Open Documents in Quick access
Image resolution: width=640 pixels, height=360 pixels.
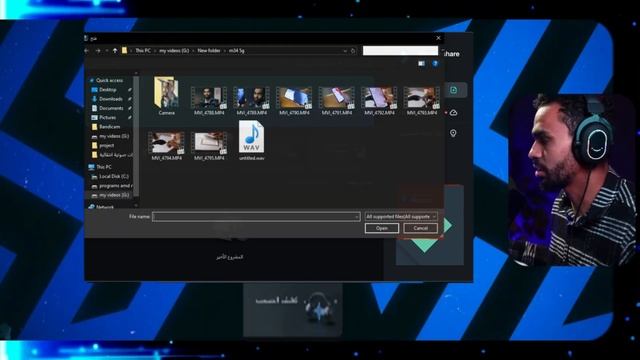tap(111, 108)
